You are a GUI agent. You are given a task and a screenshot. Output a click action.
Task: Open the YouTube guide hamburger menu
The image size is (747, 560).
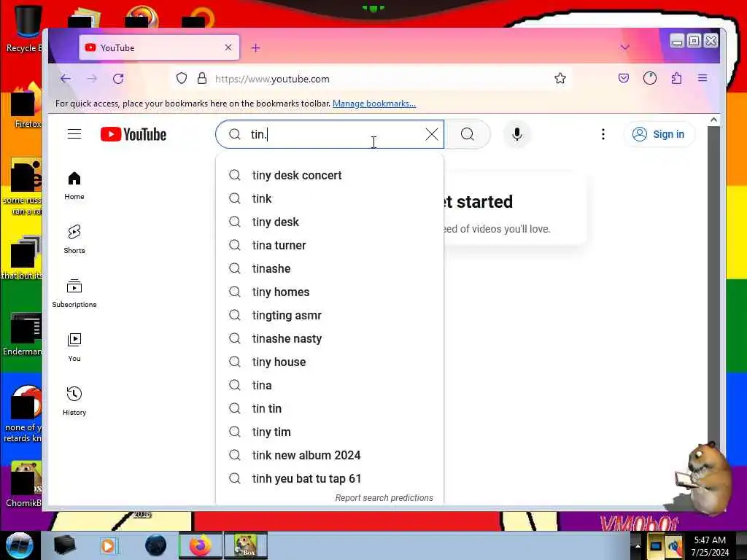[x=74, y=134]
